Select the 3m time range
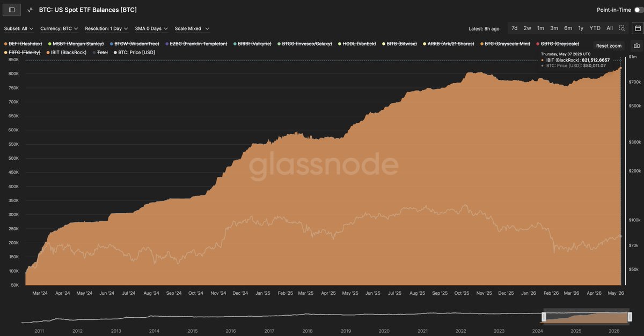This screenshot has width=644, height=336. pyautogui.click(x=554, y=28)
